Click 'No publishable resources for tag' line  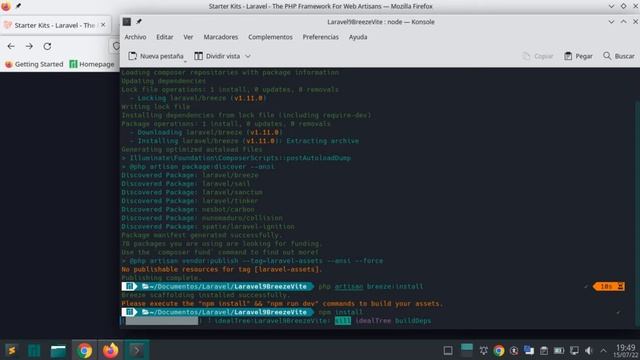click(x=222, y=269)
